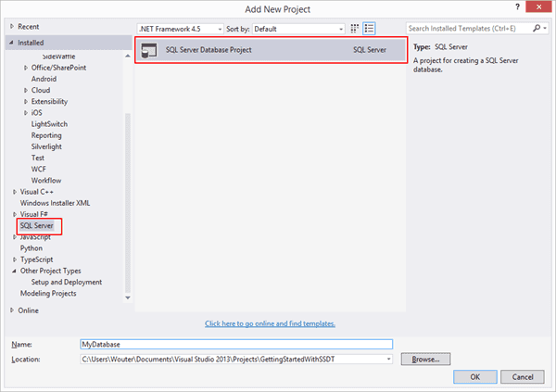Select WCF in the template tree
The image size is (556, 392).
tap(39, 170)
